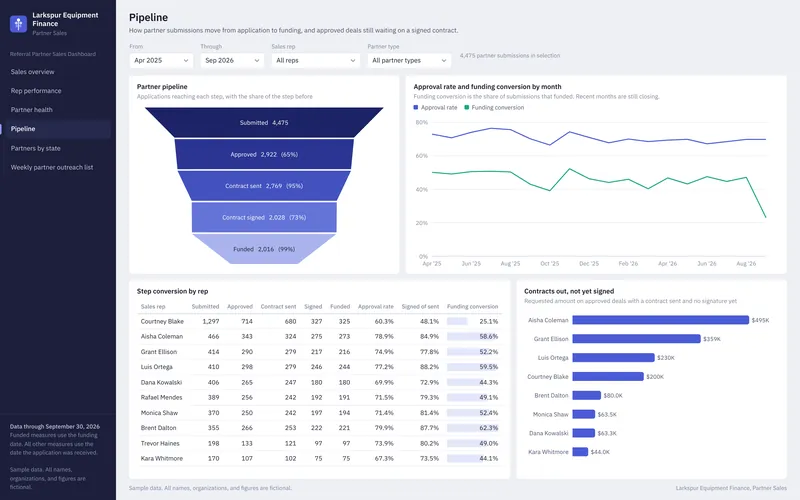Open the Sales overview page
The image size is (800, 500).
[32, 72]
